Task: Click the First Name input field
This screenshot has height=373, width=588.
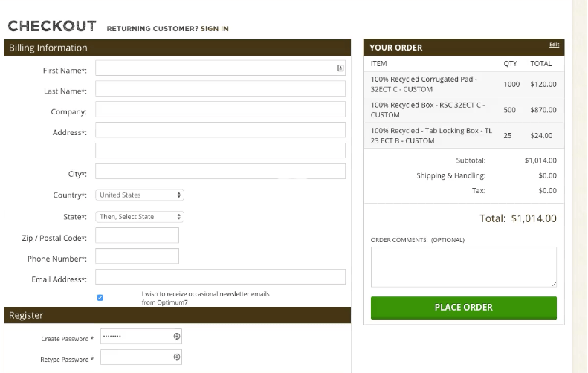Action: pyautogui.click(x=220, y=68)
